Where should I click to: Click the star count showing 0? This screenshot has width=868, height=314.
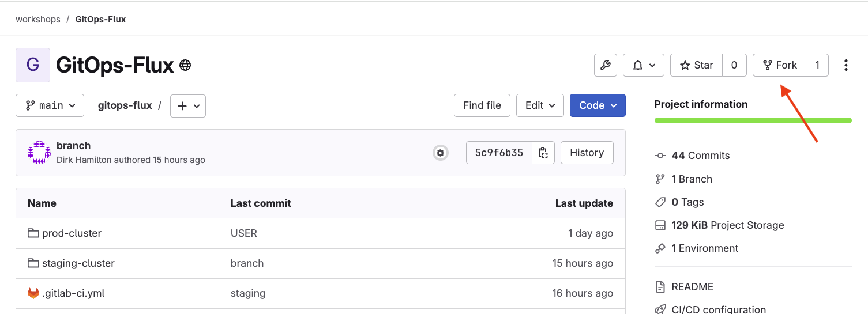(734, 65)
